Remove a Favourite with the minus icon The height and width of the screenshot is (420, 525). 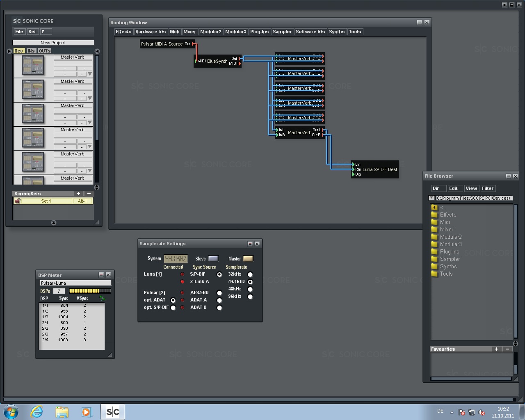coord(507,349)
